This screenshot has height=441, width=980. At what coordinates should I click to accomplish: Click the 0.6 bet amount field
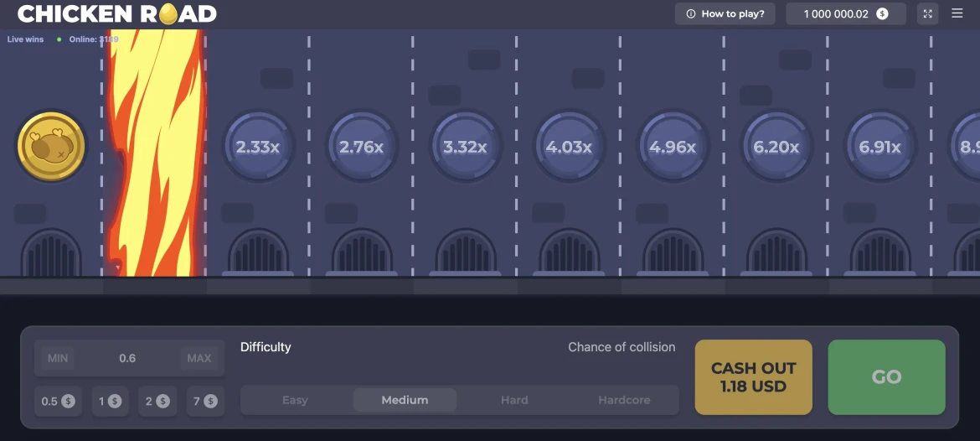click(127, 359)
